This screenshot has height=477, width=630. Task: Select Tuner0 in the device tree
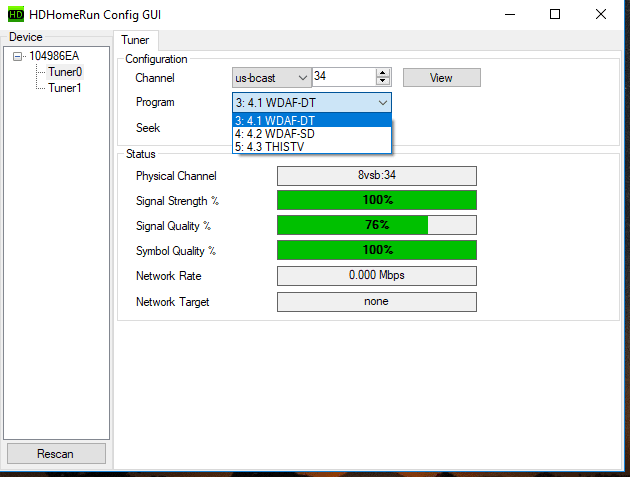(65, 72)
